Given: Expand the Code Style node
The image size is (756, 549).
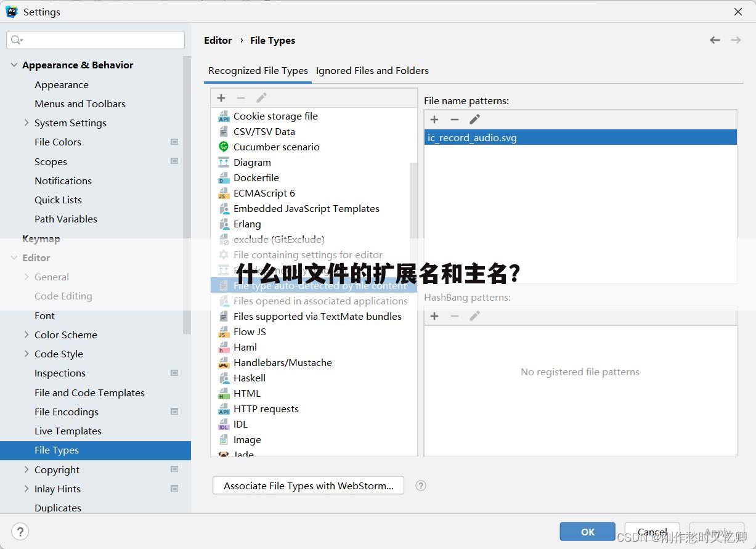Looking at the screenshot, I should pyautogui.click(x=26, y=354).
